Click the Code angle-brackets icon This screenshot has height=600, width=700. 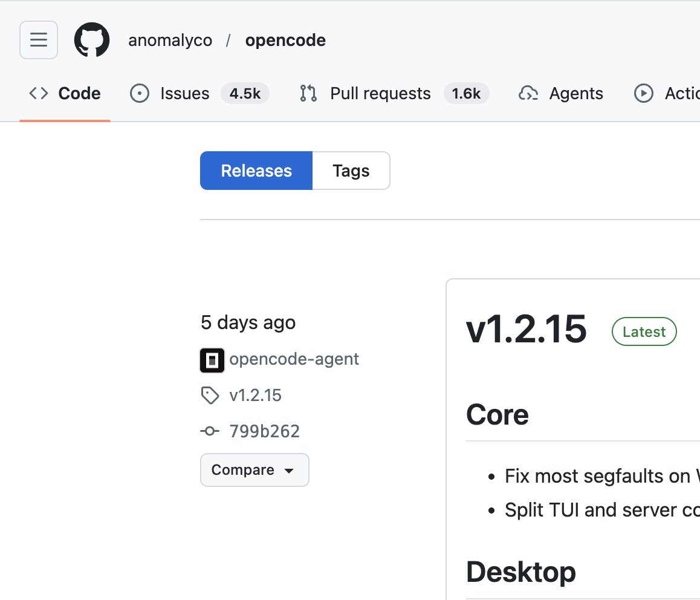point(39,93)
